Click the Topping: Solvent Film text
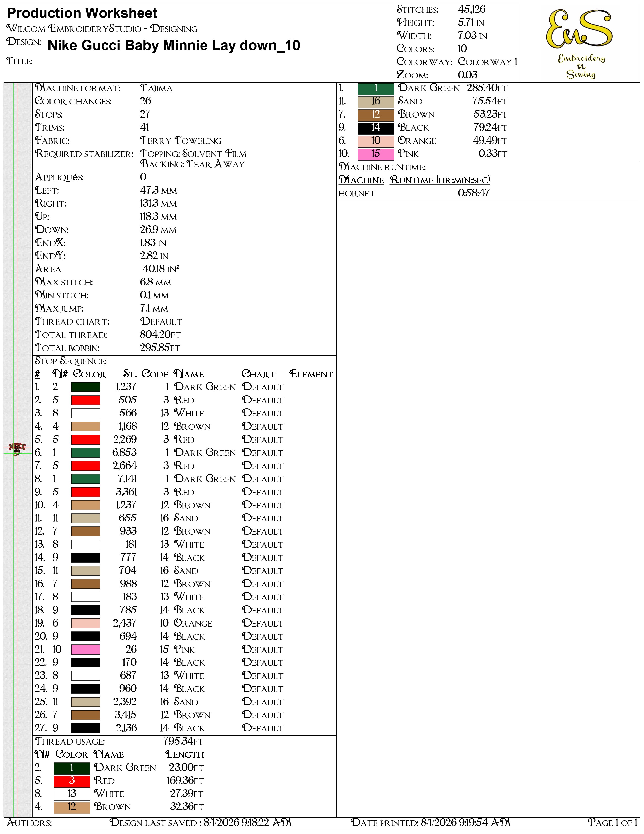The height and width of the screenshot is (834, 644). point(193,154)
